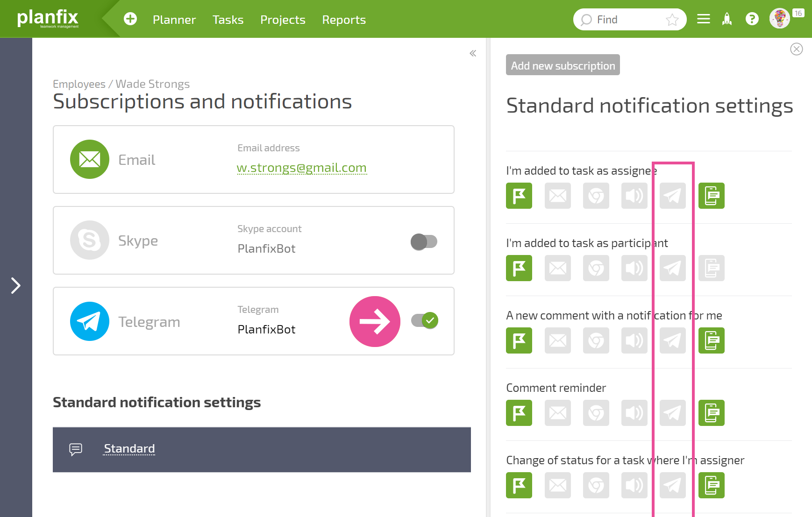Open the hamburger menu icon

704,19
